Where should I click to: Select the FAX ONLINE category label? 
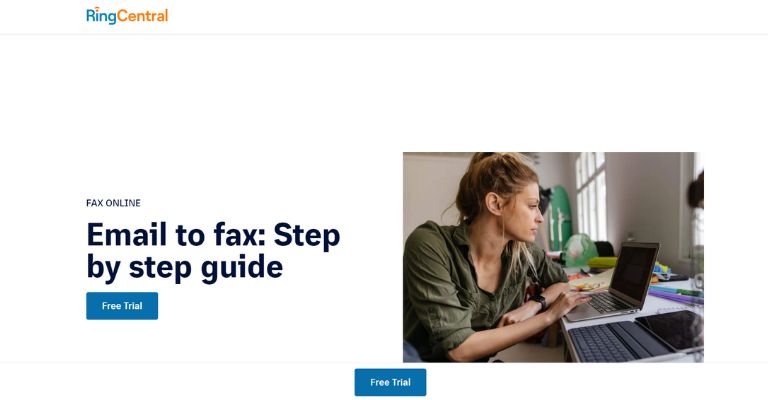click(x=113, y=203)
